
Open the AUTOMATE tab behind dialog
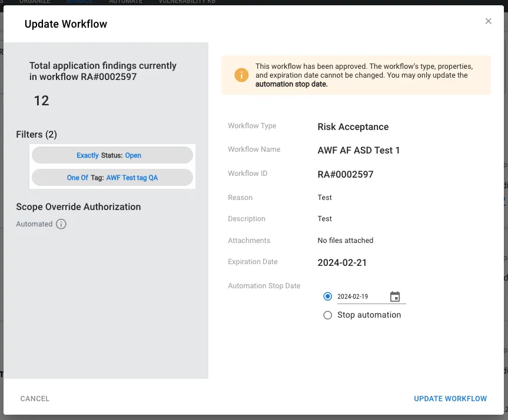click(126, 2)
